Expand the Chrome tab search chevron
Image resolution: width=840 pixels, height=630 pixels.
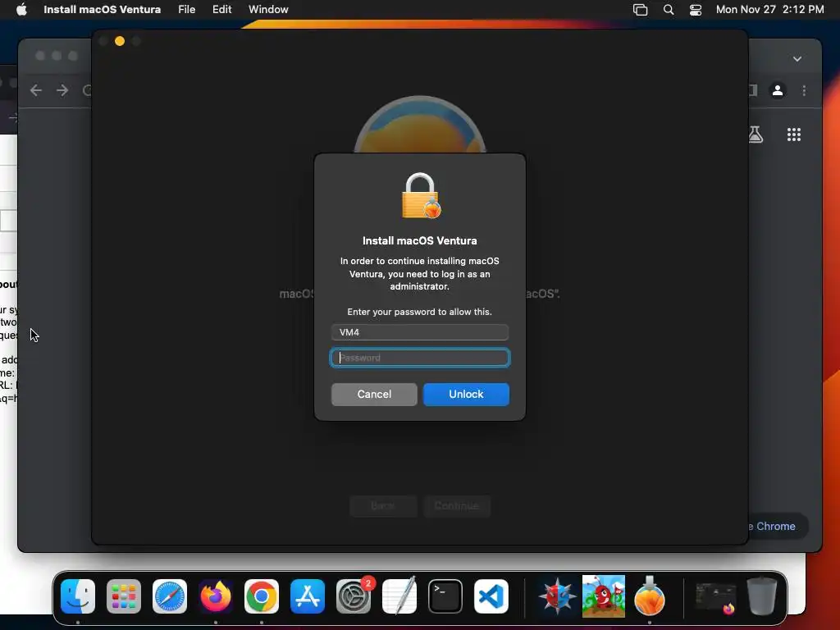(x=797, y=59)
